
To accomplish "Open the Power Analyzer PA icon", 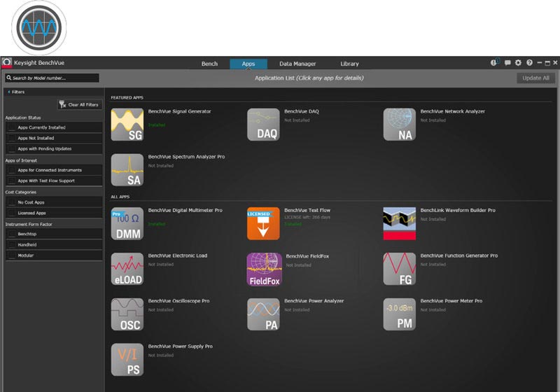I will [263, 314].
